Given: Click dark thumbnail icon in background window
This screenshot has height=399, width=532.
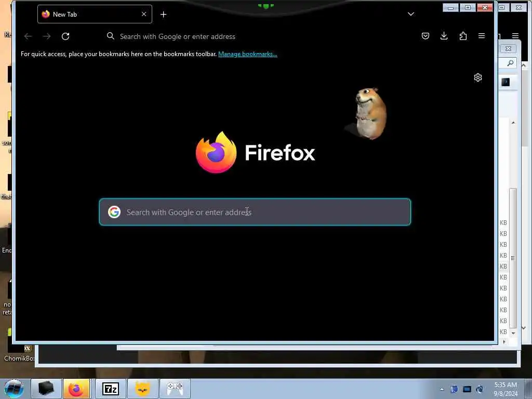Looking at the screenshot, I should click(x=505, y=82).
